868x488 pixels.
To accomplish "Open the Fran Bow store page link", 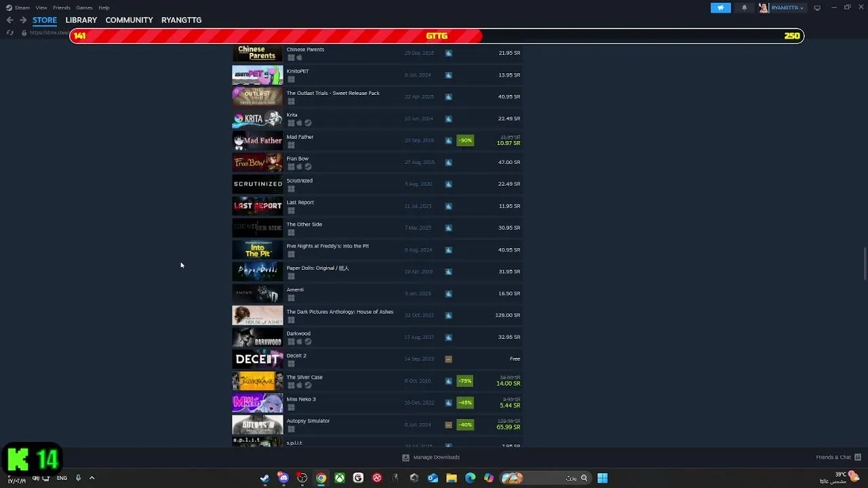I will 298,159.
